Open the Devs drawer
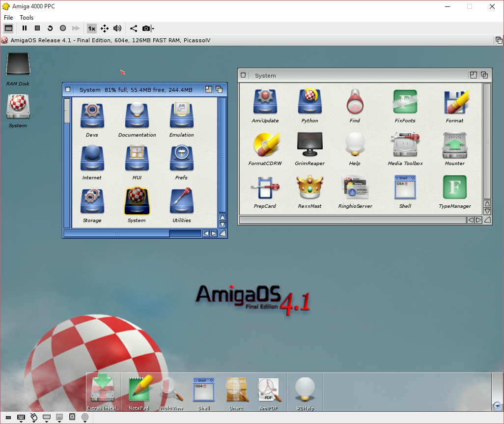504x424 pixels. (x=92, y=115)
